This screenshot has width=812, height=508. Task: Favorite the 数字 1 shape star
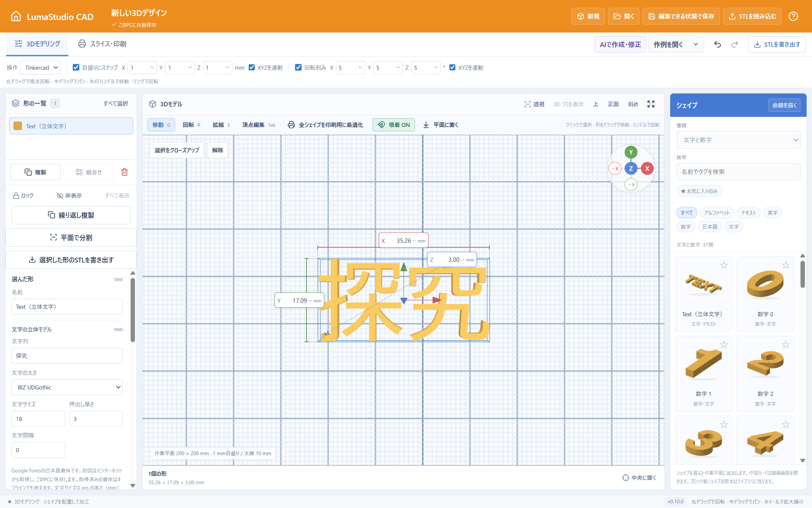[724, 345]
